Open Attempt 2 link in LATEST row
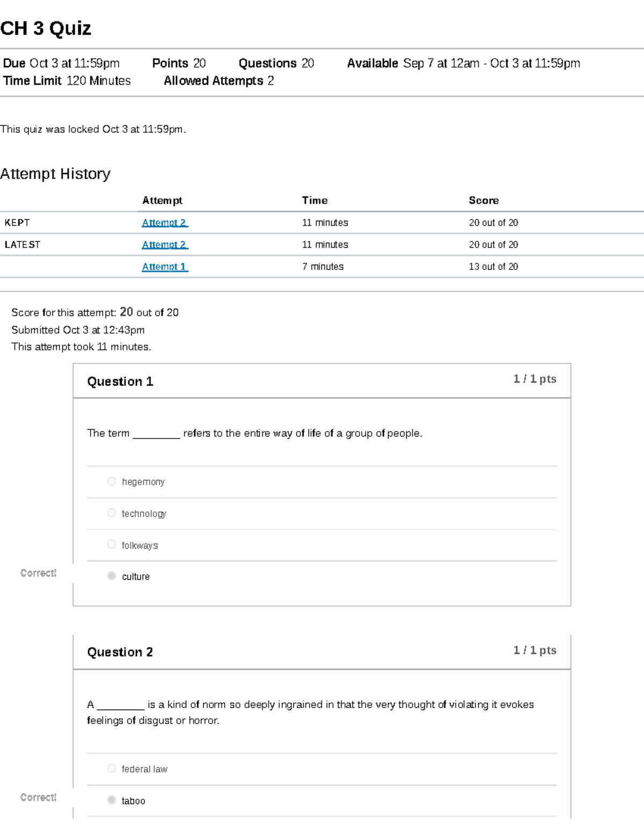644x833 pixels. point(165,245)
